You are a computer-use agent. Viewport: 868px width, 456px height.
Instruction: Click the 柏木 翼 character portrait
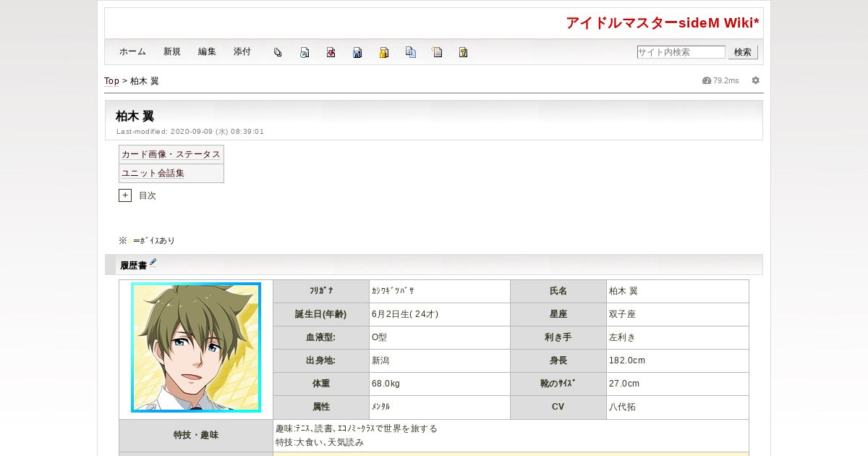(196, 347)
